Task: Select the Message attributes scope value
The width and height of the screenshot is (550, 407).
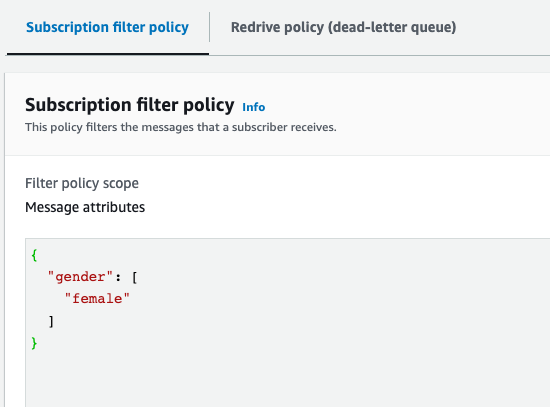Action: (x=85, y=207)
